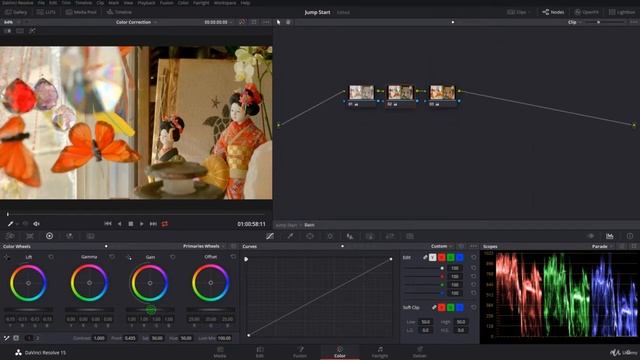Open the LUTs panel
This screenshot has height=360, width=640.
(x=46, y=12)
